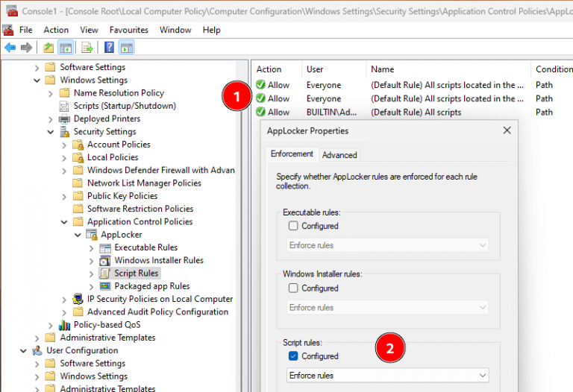Uncheck Configured checkbox under Script rules
Screen dimensions: 573x392
click(x=293, y=356)
